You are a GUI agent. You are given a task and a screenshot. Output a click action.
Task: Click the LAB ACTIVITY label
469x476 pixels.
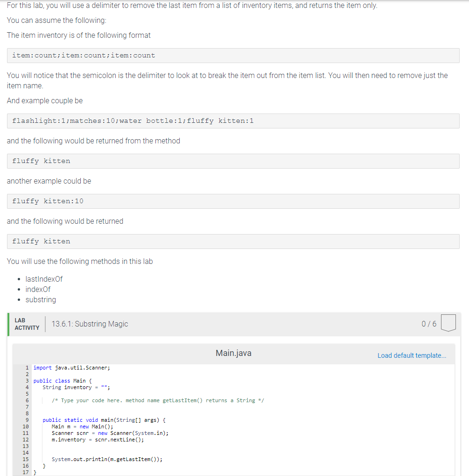pyautogui.click(x=27, y=323)
